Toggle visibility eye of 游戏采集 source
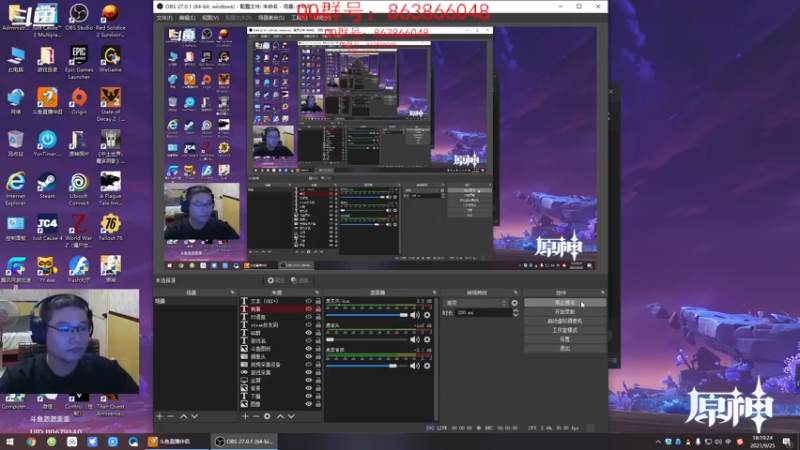 [309, 372]
